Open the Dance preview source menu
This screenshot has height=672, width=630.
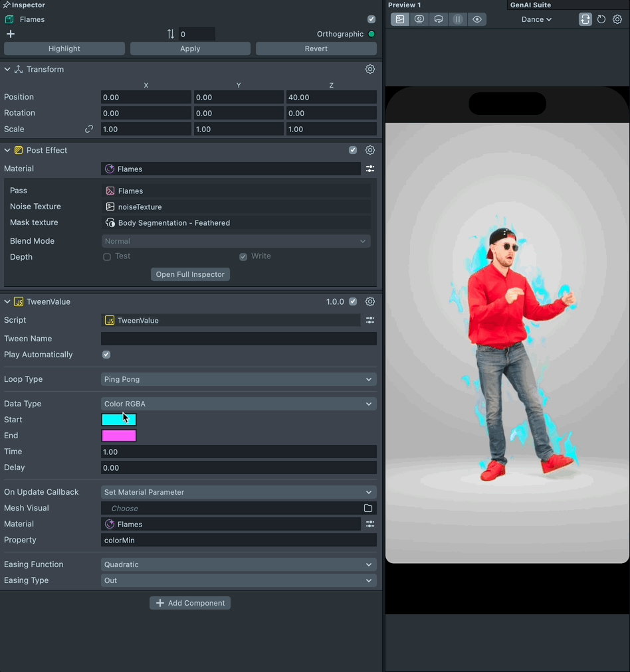[x=536, y=19]
